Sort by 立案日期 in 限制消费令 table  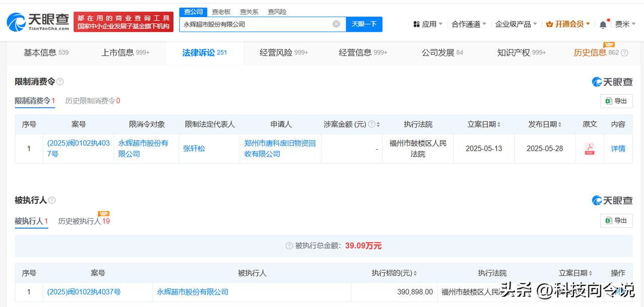(499, 124)
